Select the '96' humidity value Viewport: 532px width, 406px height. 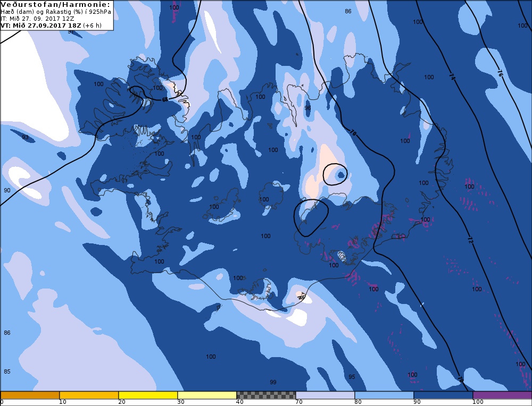tap(307, 108)
